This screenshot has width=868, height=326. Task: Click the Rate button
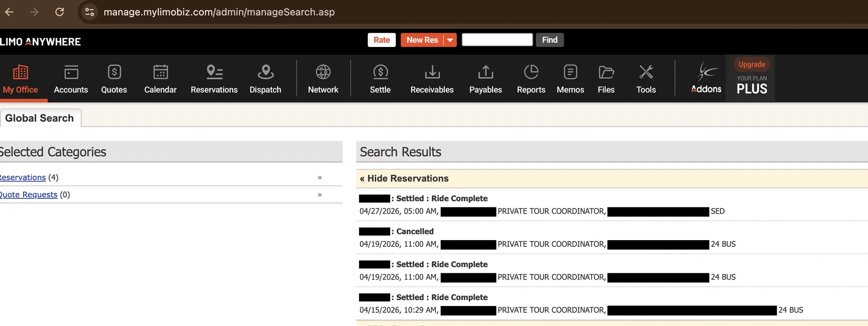click(381, 40)
